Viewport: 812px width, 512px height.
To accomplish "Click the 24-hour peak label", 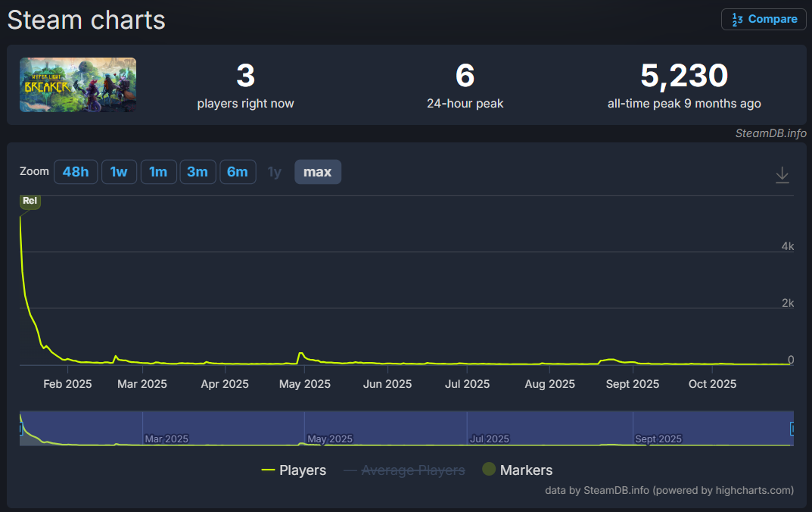I will tap(465, 104).
